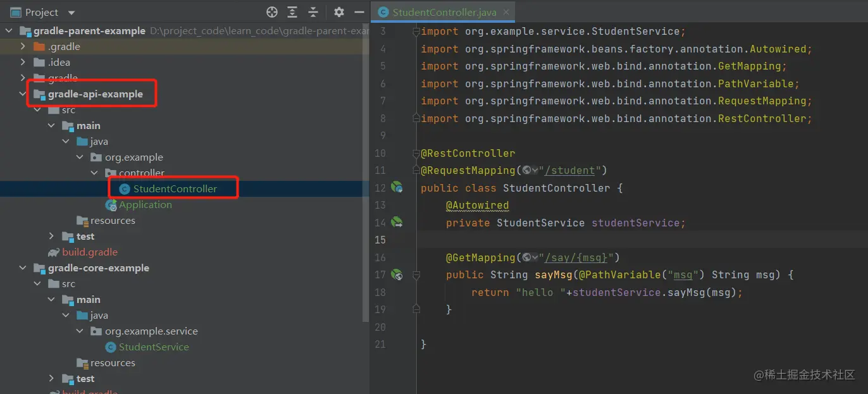Click the StudentController class icon in tree
Viewport: 868px width, 394px height.
(x=125, y=188)
